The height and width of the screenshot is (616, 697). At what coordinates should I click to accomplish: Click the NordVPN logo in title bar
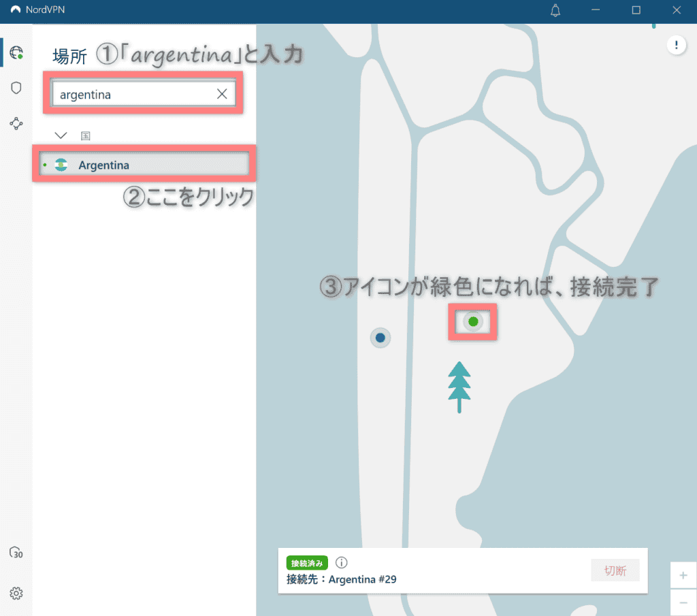pos(16,10)
